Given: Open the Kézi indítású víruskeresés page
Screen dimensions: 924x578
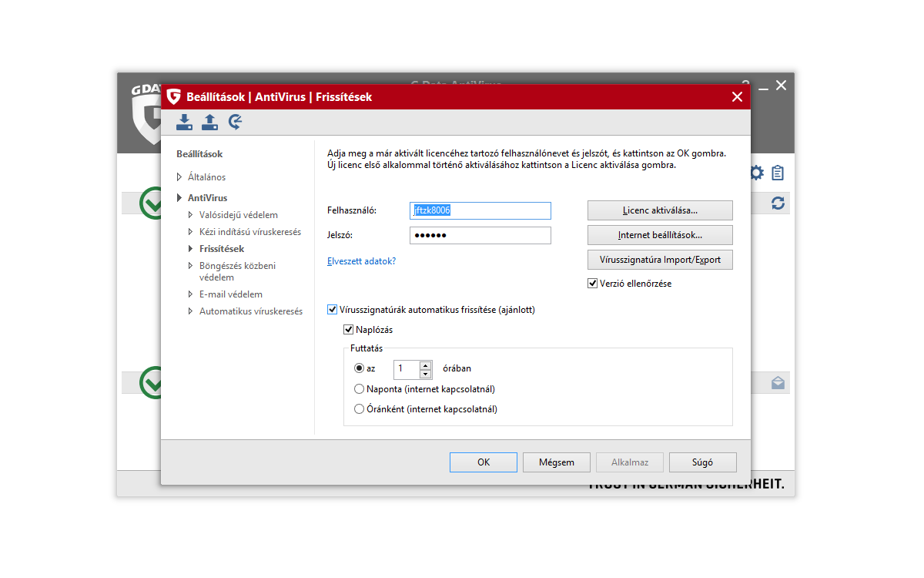Looking at the screenshot, I should pyautogui.click(x=250, y=232).
